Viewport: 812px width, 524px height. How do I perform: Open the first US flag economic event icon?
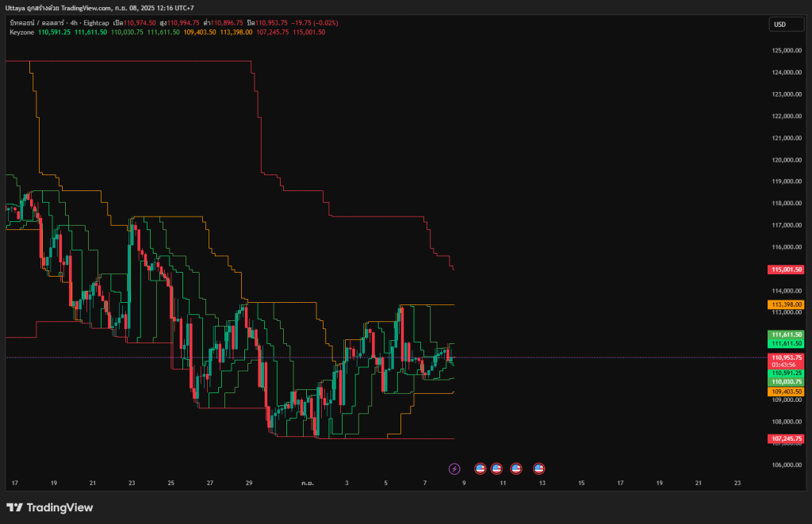click(481, 469)
